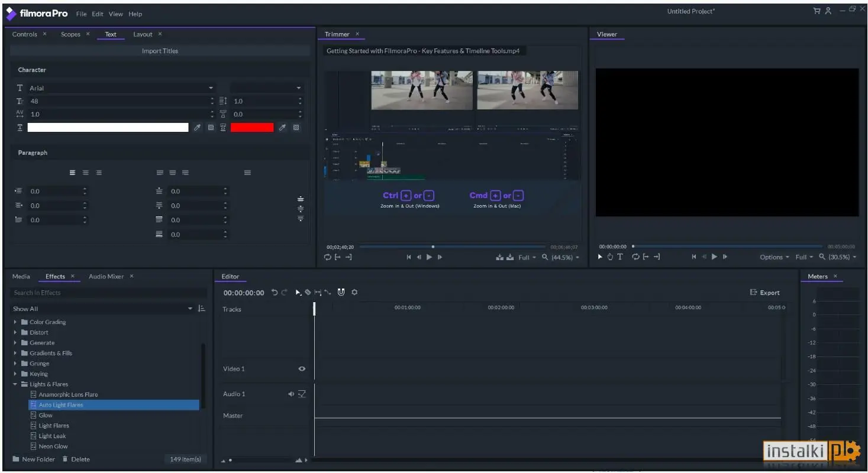Jump to Trimmer clip start
The image size is (868, 473).
pos(409,257)
